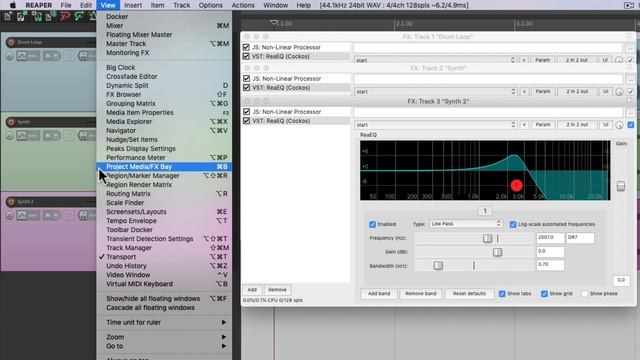Click the New project toolbar icon
Screen dimensions: 640x360
(x=8, y=17)
